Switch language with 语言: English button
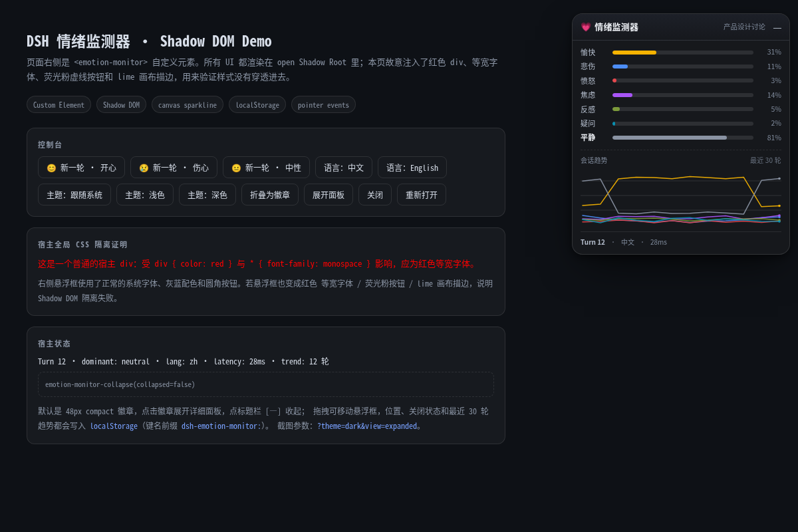The height and width of the screenshot is (532, 798). [412, 168]
